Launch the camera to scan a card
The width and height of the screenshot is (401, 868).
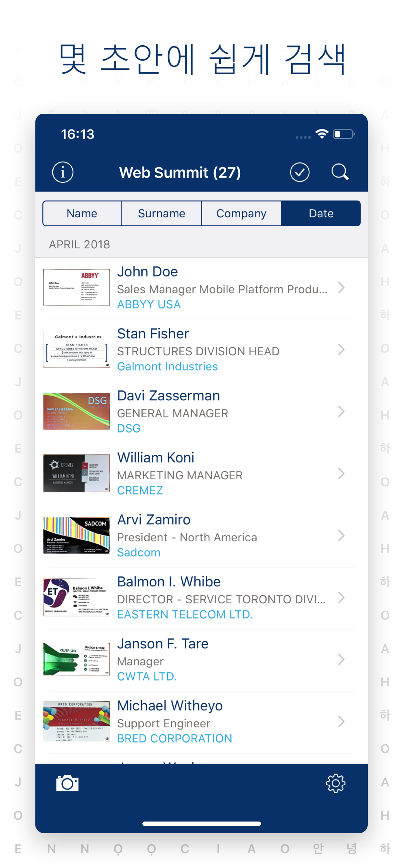point(67,783)
